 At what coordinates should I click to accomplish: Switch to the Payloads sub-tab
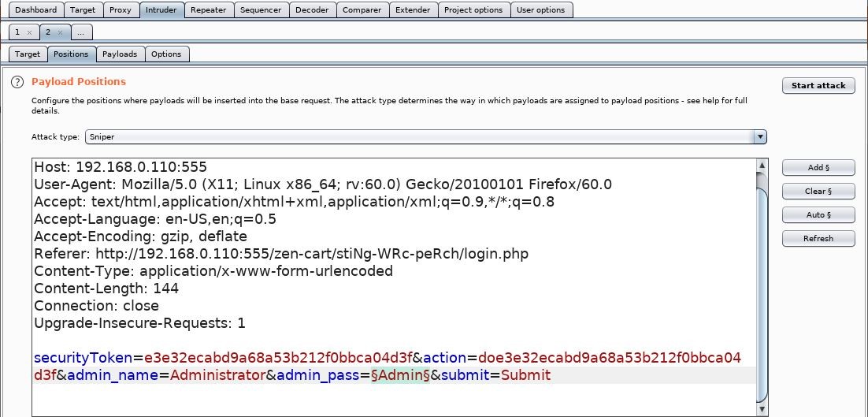click(x=120, y=54)
